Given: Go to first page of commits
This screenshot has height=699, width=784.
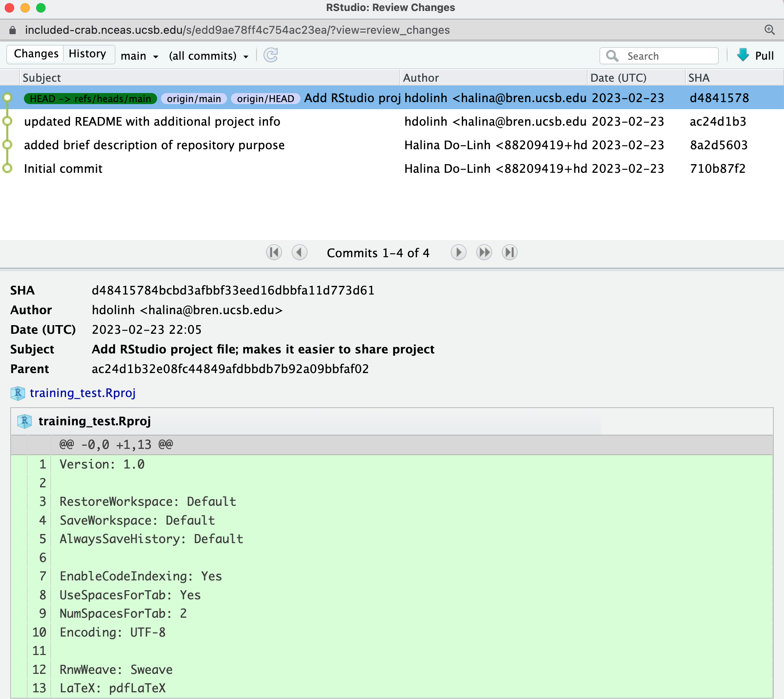Looking at the screenshot, I should (x=274, y=253).
